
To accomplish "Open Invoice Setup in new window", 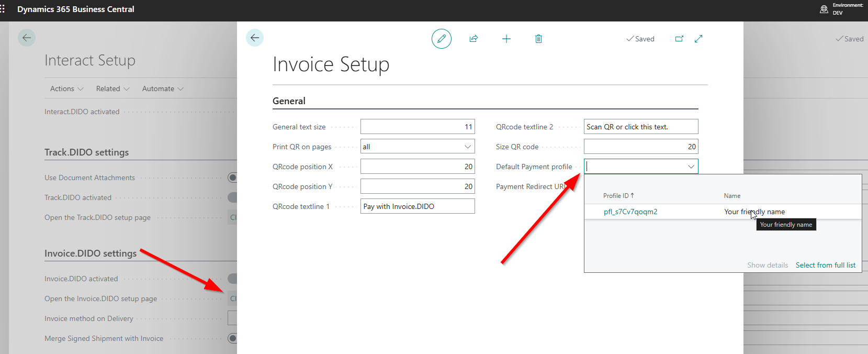I will pyautogui.click(x=679, y=39).
